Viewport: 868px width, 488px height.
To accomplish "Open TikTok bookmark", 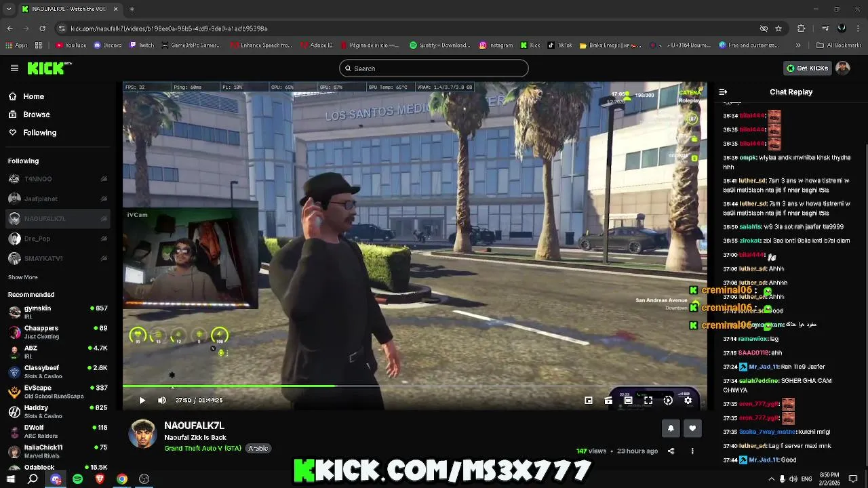I will click(560, 45).
